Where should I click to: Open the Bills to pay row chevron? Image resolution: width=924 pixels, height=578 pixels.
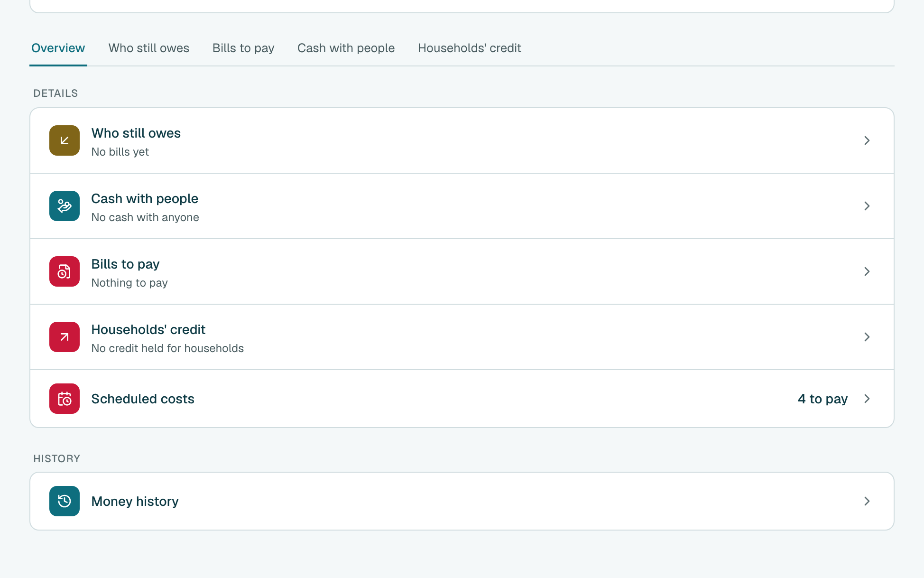(867, 271)
